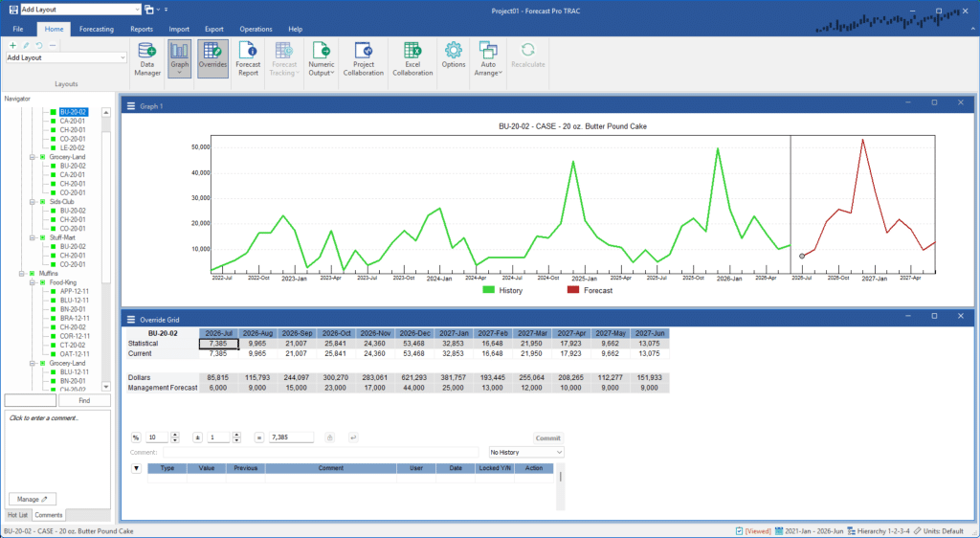Click the add layout plus icon

click(11, 45)
